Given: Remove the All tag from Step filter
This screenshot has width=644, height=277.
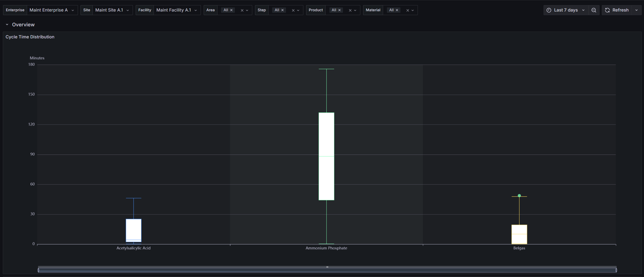Looking at the screenshot, I should [x=282, y=10].
